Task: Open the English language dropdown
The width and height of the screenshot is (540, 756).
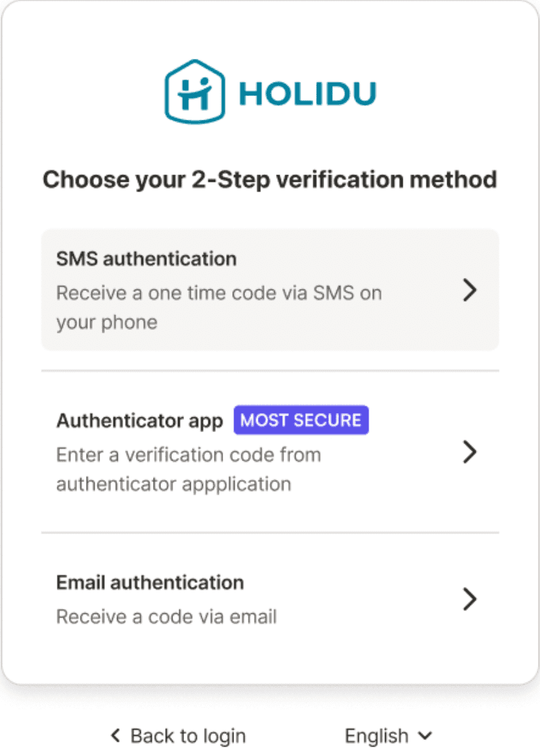Action: point(388,736)
